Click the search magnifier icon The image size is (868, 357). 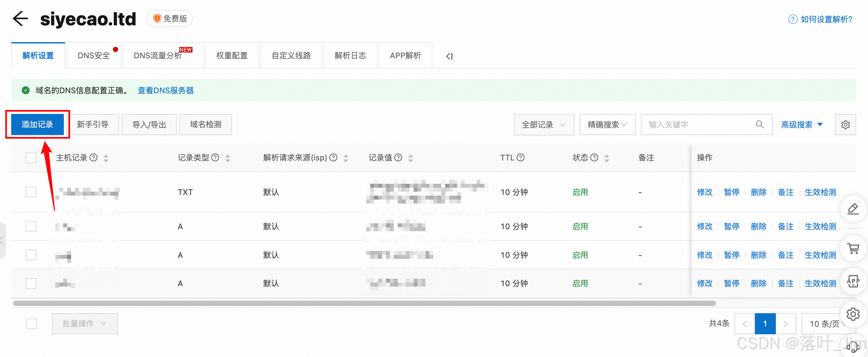[x=759, y=125]
